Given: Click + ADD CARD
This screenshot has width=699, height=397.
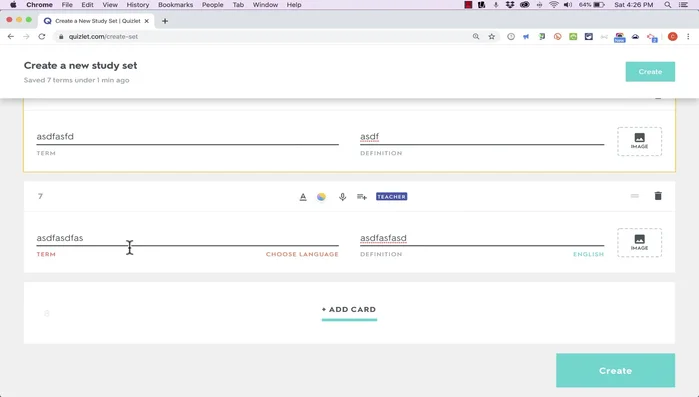Looking at the screenshot, I should [x=349, y=309].
